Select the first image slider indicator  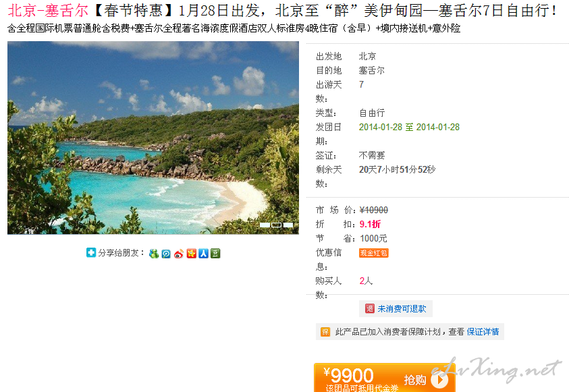(x=265, y=225)
